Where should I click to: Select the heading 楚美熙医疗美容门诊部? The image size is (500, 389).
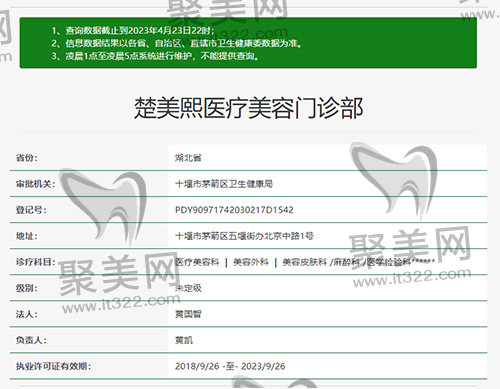248,108
